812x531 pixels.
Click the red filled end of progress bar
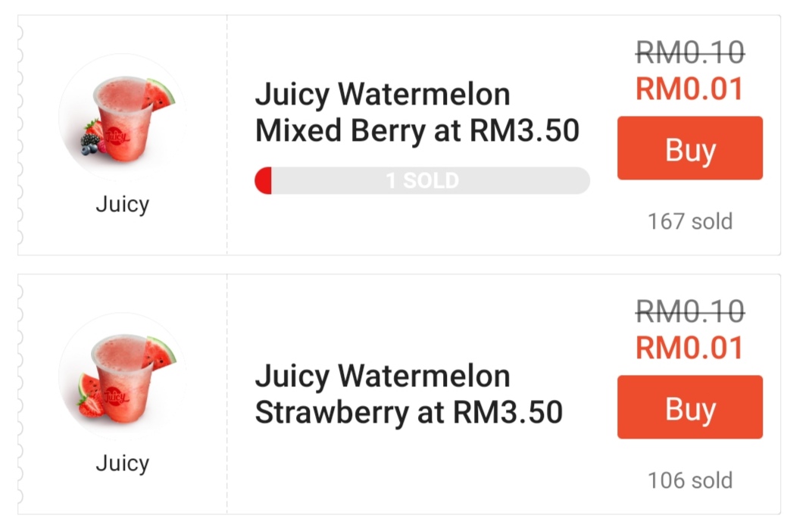tap(263, 181)
